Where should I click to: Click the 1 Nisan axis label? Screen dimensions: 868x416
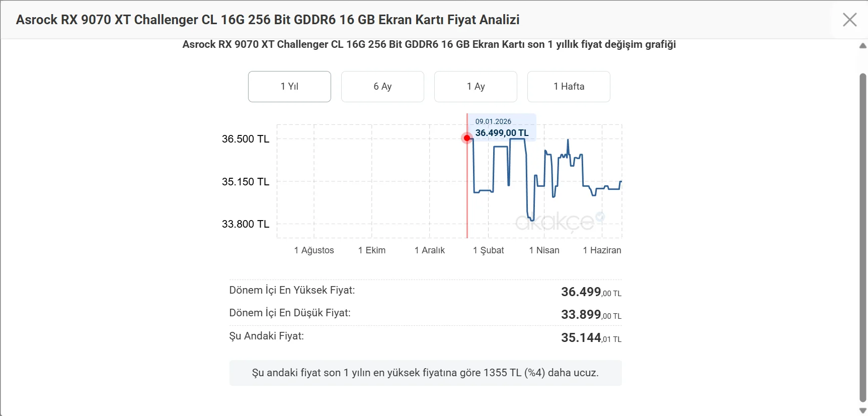tap(544, 250)
